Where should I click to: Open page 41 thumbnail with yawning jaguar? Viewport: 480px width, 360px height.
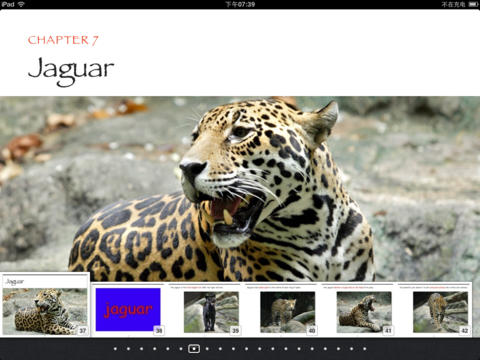358,309
